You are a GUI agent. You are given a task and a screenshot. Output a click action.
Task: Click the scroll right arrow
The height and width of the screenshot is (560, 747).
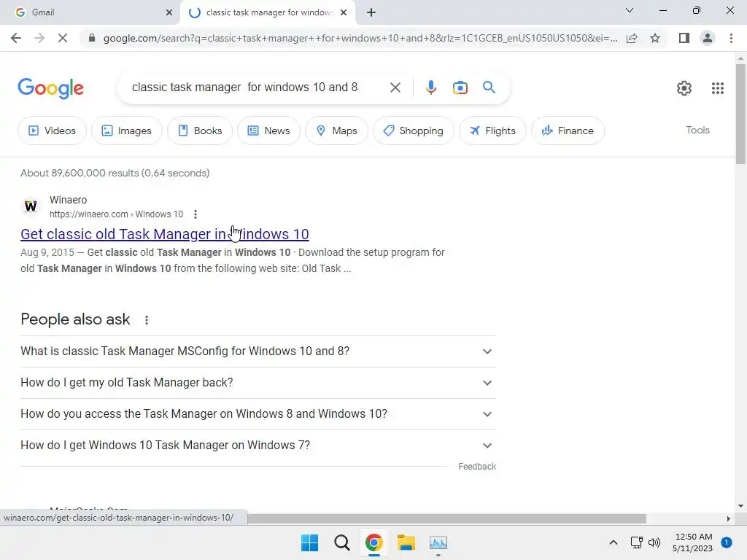[729, 518]
